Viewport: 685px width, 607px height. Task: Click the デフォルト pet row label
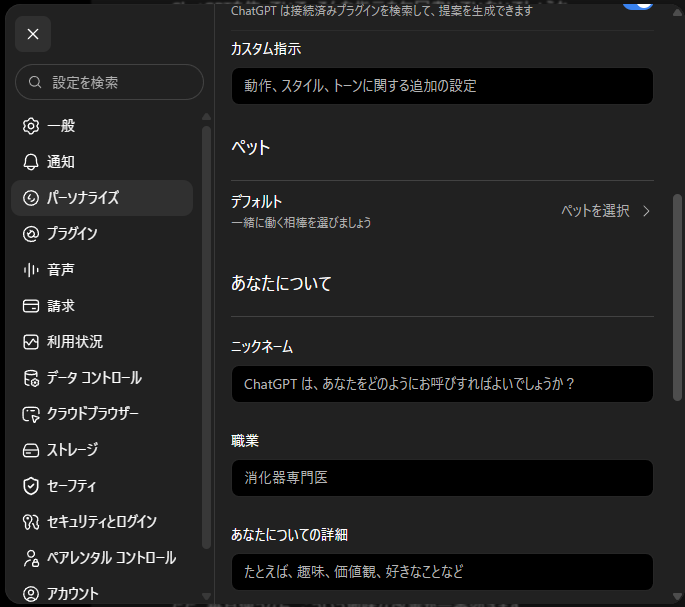(x=256, y=202)
